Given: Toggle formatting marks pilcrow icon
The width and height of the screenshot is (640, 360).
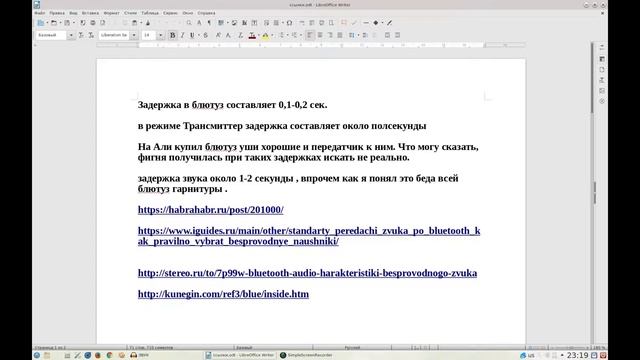Looking at the screenshot, I should (x=209, y=23).
